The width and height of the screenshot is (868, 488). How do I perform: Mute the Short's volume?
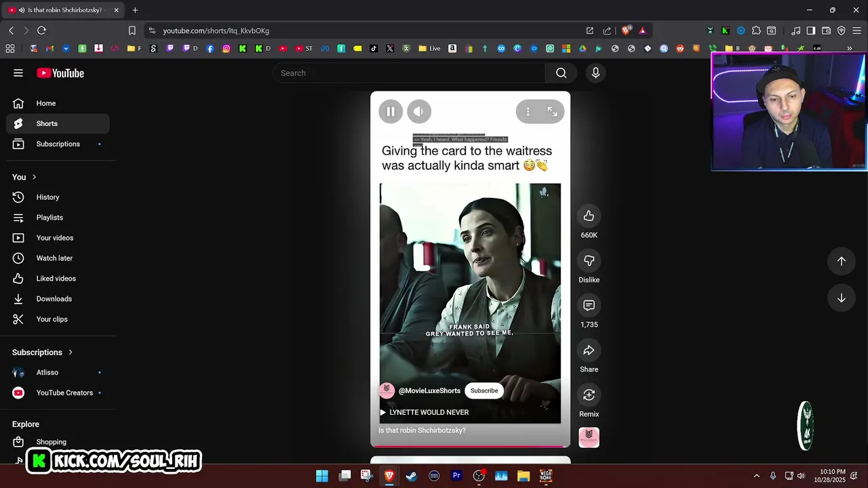click(x=419, y=112)
